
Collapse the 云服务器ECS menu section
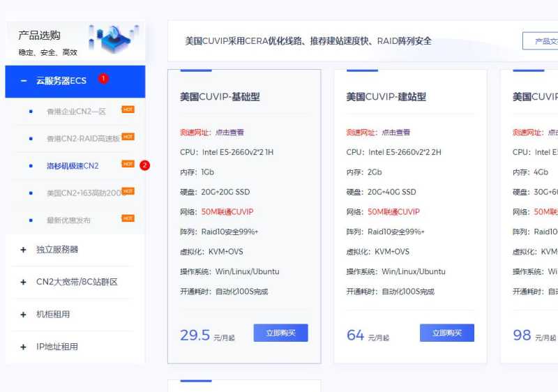[x=75, y=81]
